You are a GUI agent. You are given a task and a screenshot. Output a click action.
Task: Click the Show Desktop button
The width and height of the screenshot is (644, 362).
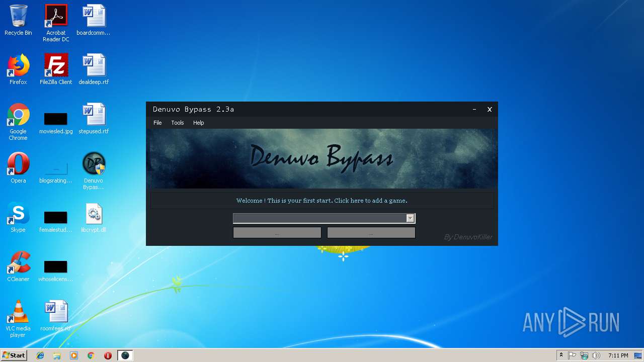[638, 355]
